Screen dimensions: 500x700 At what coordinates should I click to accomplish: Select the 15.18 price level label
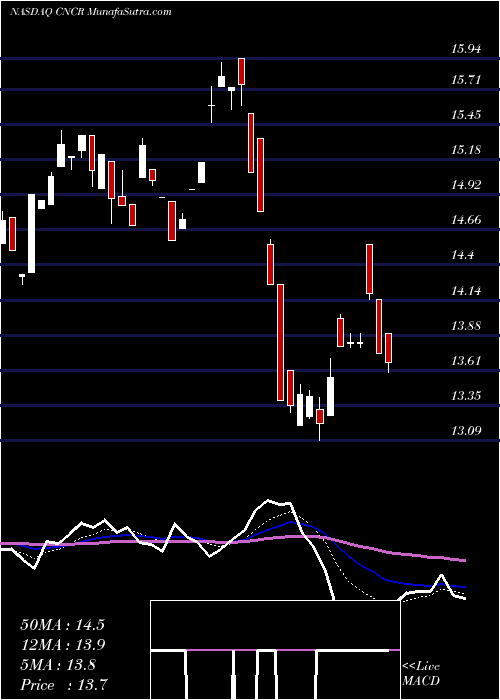click(466, 149)
